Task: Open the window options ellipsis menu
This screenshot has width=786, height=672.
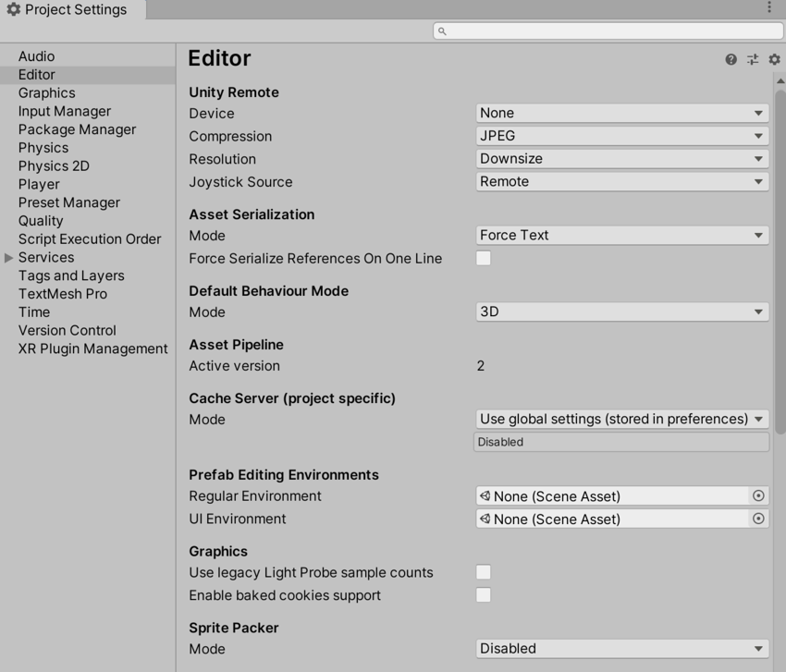Action: tap(770, 7)
